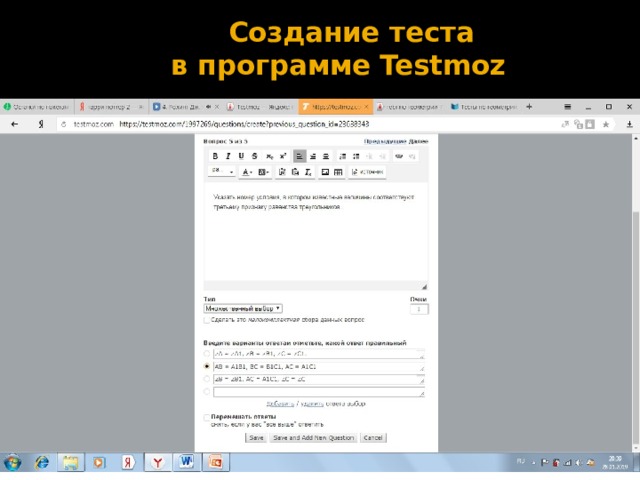Image resolution: width=640 pixels, height=480 pixels.
Task: Click inside the question text area
Action: 316,231
